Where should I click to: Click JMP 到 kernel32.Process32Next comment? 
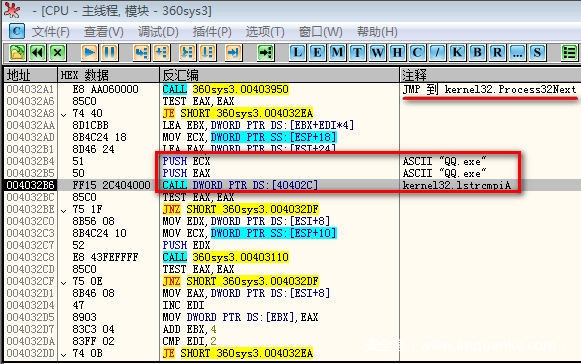click(x=489, y=89)
